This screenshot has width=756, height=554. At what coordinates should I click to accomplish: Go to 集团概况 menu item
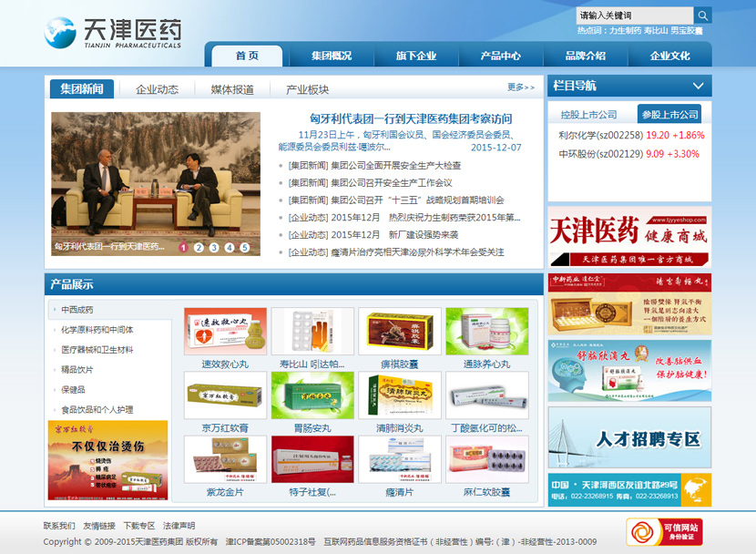coord(332,56)
